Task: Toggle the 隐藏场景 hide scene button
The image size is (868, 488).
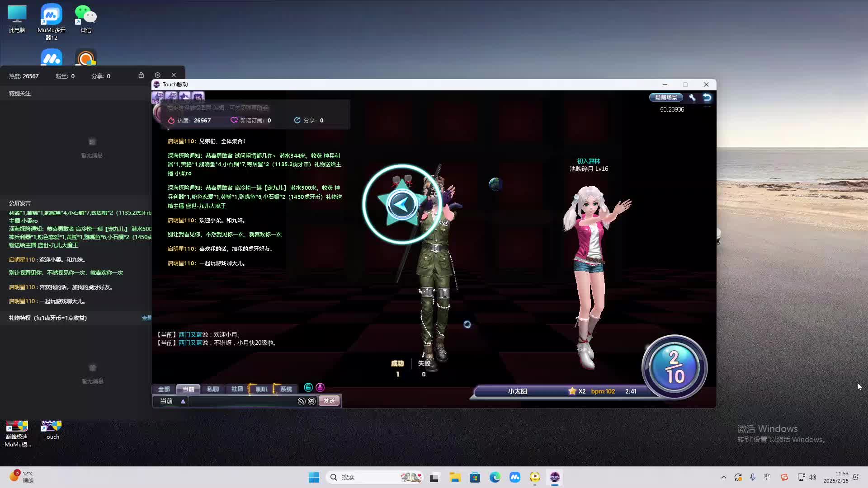Action: click(666, 98)
